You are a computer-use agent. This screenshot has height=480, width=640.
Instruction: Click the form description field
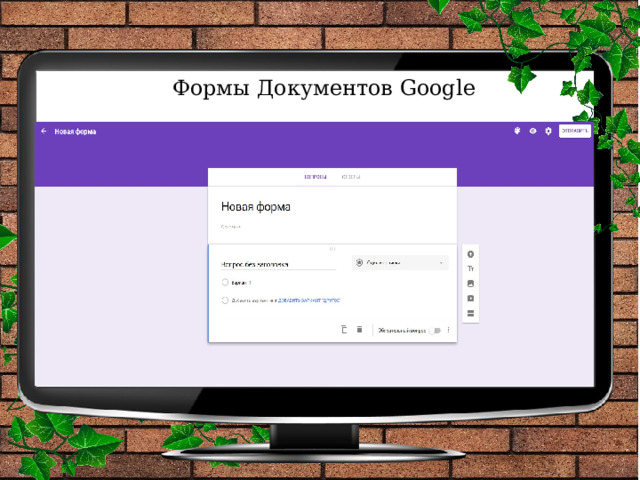(231, 227)
